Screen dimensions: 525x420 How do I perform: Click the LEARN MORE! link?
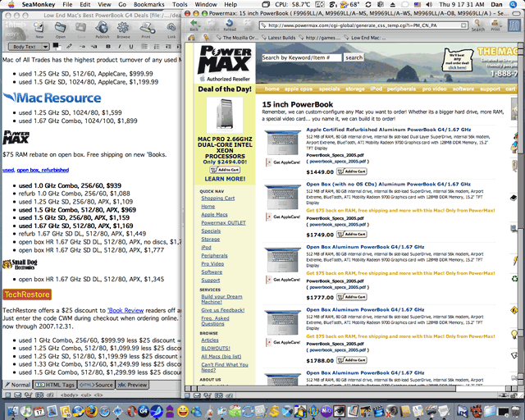(x=225, y=179)
